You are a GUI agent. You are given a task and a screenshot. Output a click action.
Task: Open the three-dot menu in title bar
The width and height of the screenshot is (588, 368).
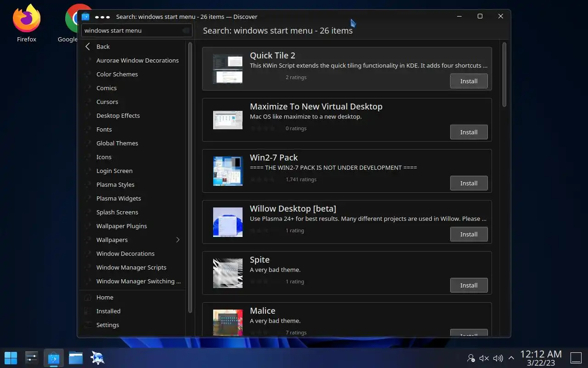[x=102, y=17]
